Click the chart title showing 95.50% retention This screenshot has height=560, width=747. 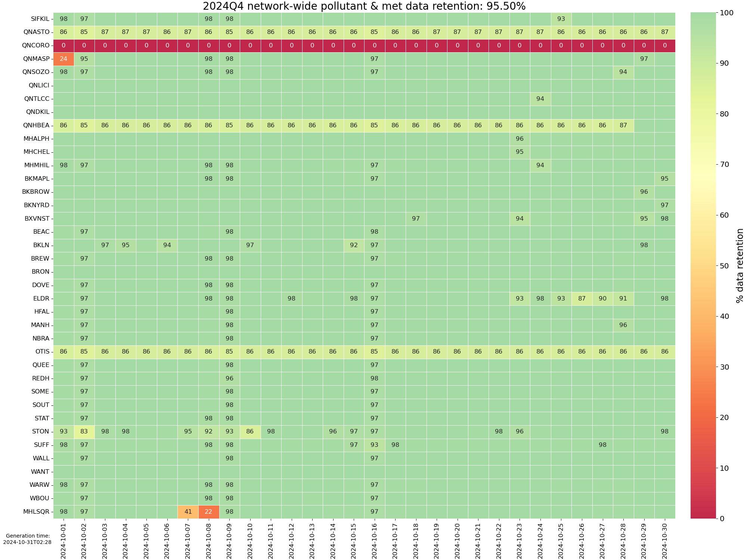click(364, 6)
